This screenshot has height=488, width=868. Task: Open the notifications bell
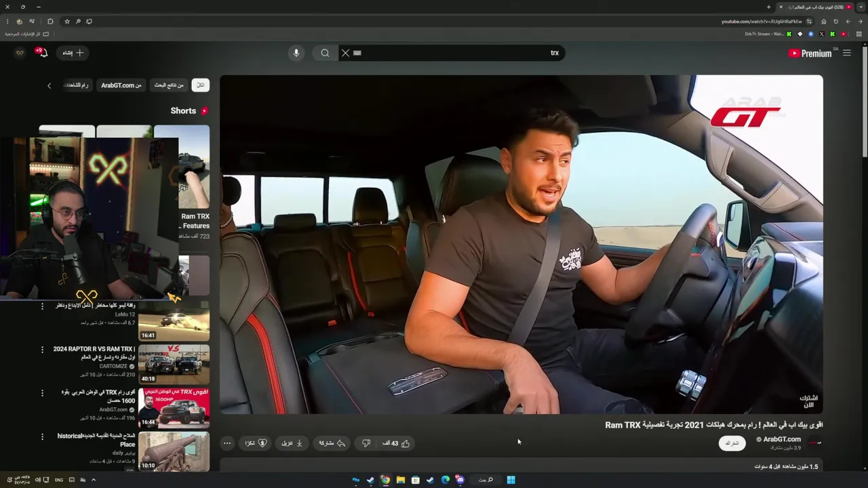coord(43,53)
